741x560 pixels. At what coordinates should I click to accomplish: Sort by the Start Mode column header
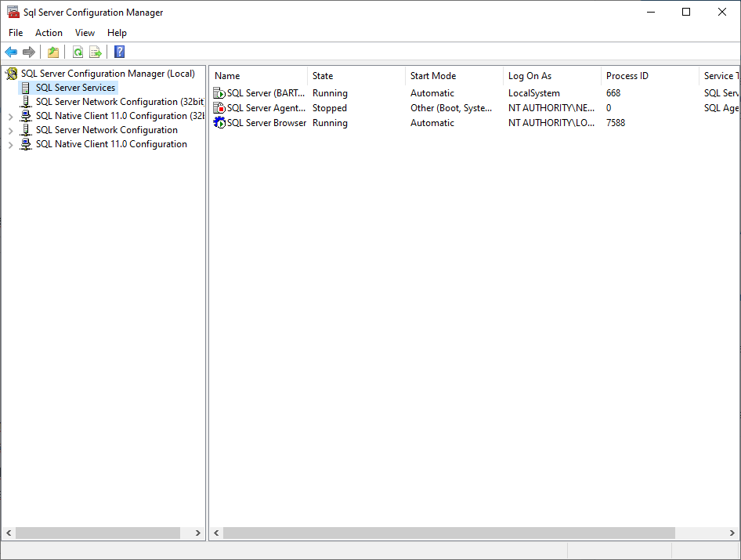pos(454,76)
